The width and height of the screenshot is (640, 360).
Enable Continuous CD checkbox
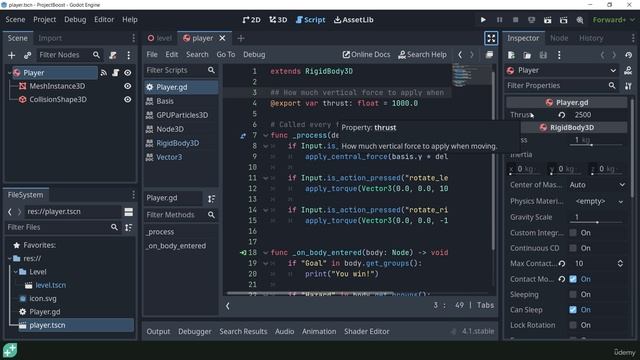click(573, 248)
